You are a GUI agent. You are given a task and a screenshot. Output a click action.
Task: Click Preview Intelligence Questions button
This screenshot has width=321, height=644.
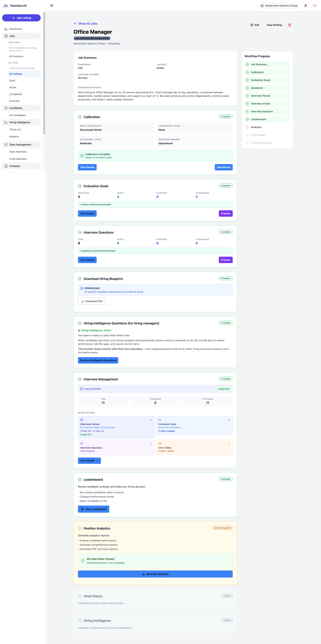98,360
